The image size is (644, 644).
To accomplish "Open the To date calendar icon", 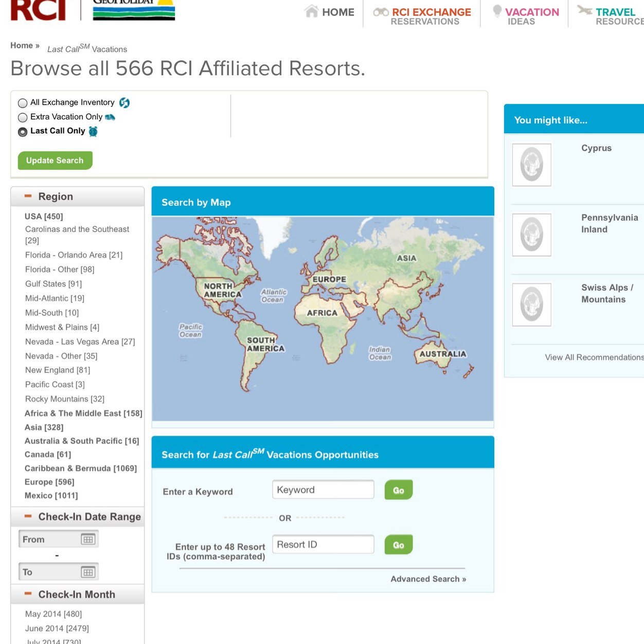I will [x=88, y=572].
